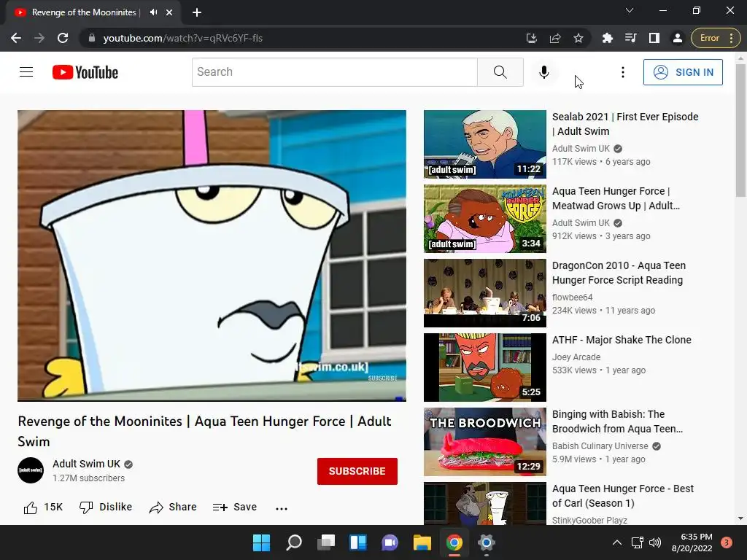
Task: Go to YouTube home via logo
Action: pyautogui.click(x=85, y=72)
